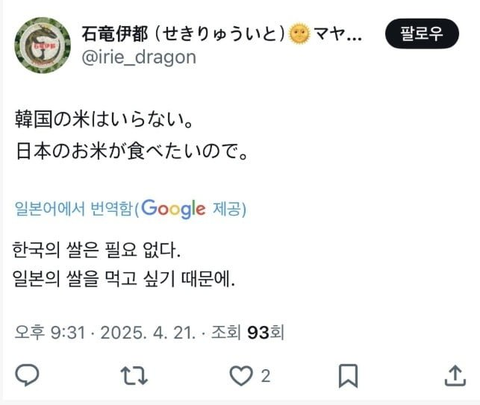Tap the retweet arrows icon
The height and width of the screenshot is (405, 480).
(134, 376)
